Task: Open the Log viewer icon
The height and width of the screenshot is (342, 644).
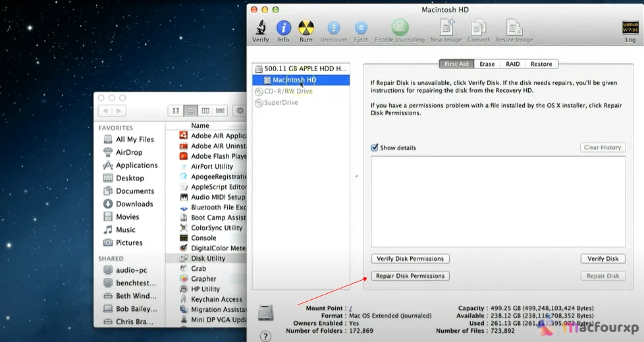Action: (630, 28)
